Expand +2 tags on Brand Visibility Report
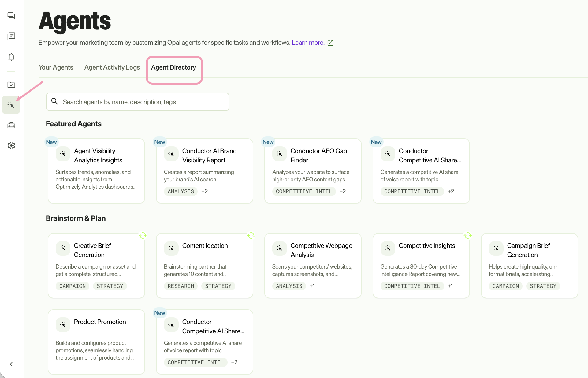The width and height of the screenshot is (588, 378). pyautogui.click(x=204, y=191)
